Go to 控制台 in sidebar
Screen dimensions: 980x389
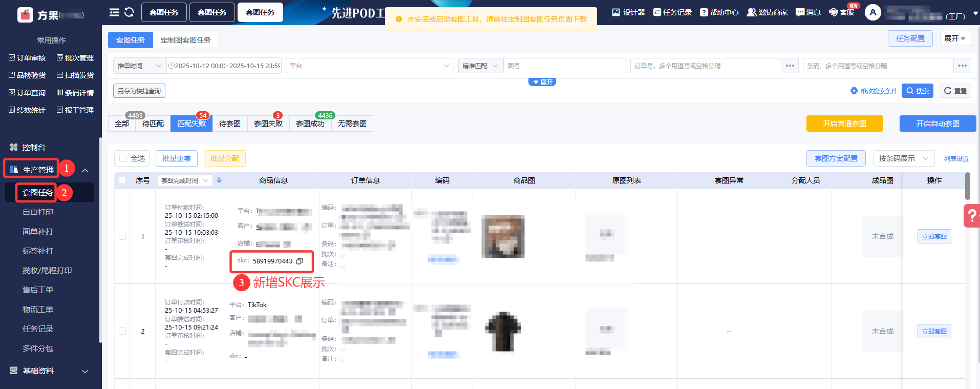34,147
